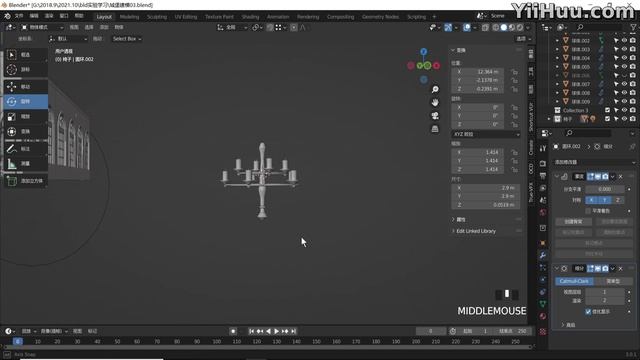Open the File menu in the top bar
This screenshot has width=640, height=360.
(19, 16)
